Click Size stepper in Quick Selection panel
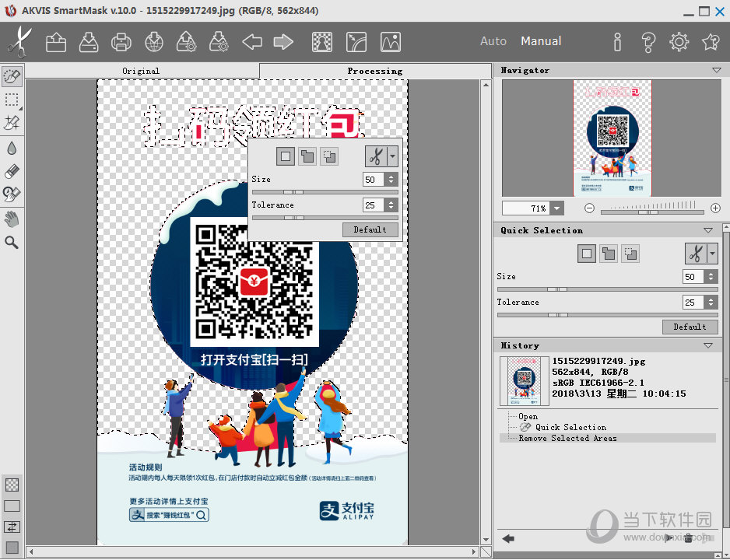This screenshot has height=560, width=730. 711,277
